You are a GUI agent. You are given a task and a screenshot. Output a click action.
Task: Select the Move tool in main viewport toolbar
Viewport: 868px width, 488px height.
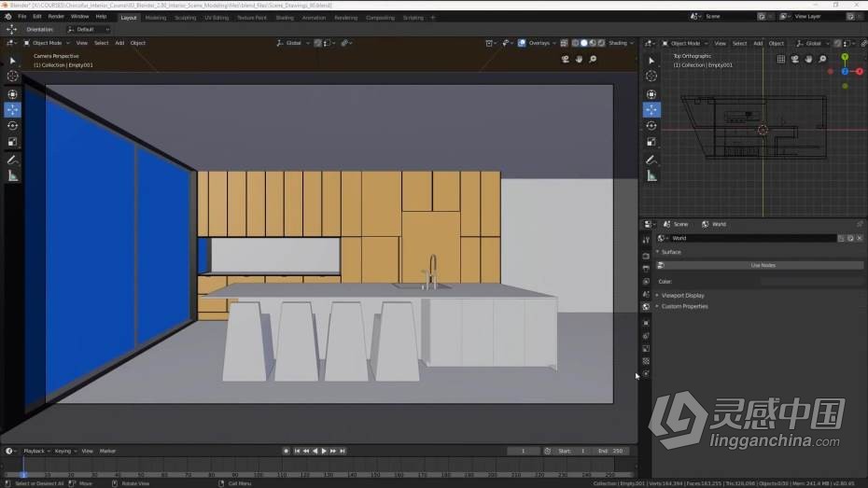(x=12, y=109)
